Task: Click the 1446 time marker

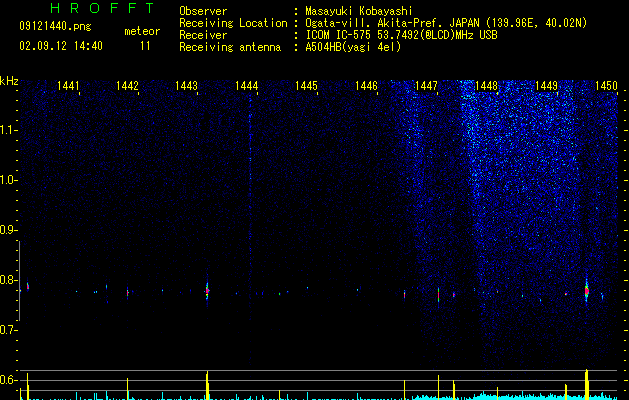Action: tap(366, 86)
